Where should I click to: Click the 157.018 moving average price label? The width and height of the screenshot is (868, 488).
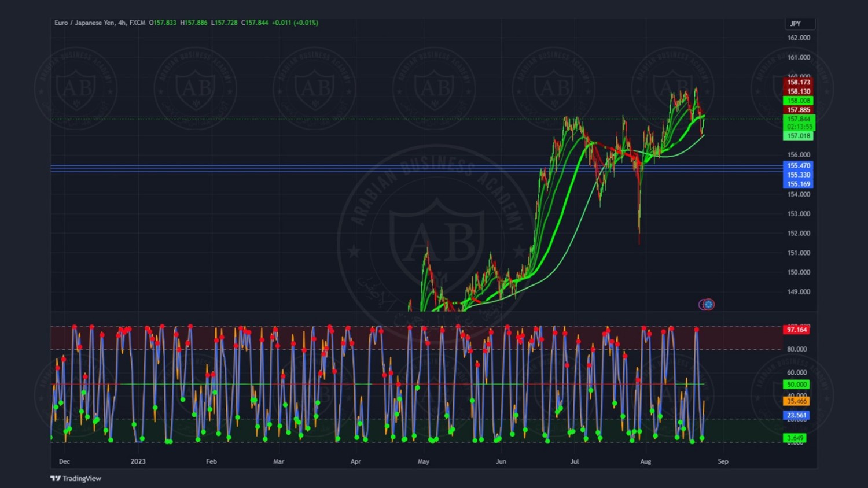799,136
